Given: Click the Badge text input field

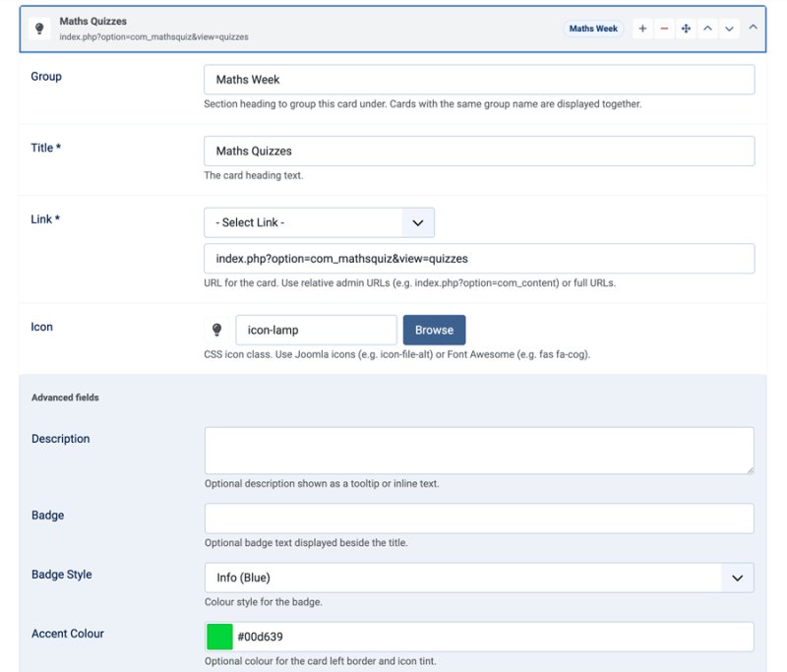Looking at the screenshot, I should [x=479, y=519].
